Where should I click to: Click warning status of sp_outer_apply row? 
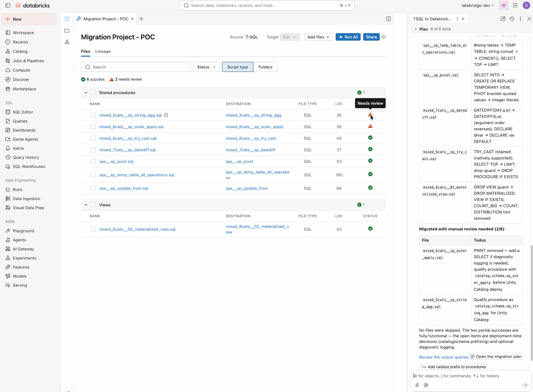[370, 126]
